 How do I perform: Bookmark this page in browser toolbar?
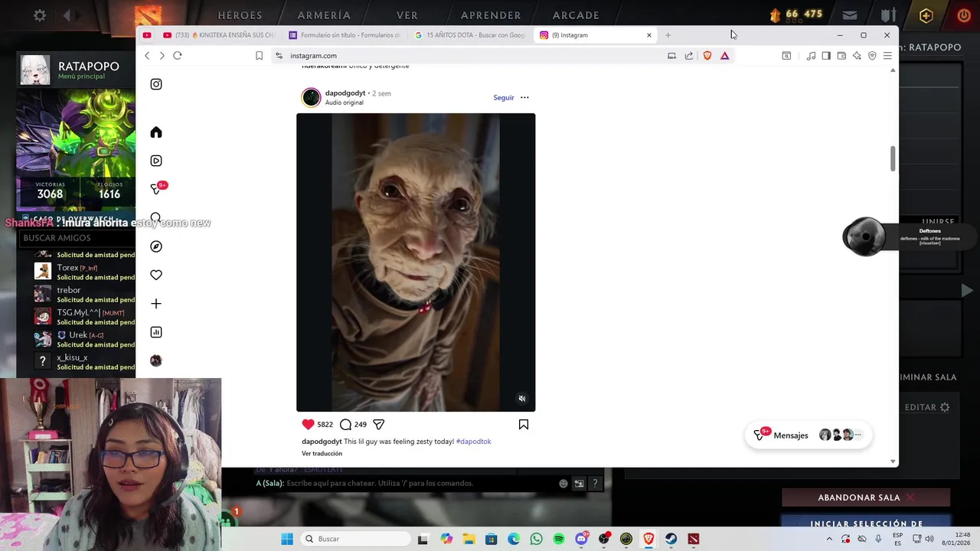point(259,55)
